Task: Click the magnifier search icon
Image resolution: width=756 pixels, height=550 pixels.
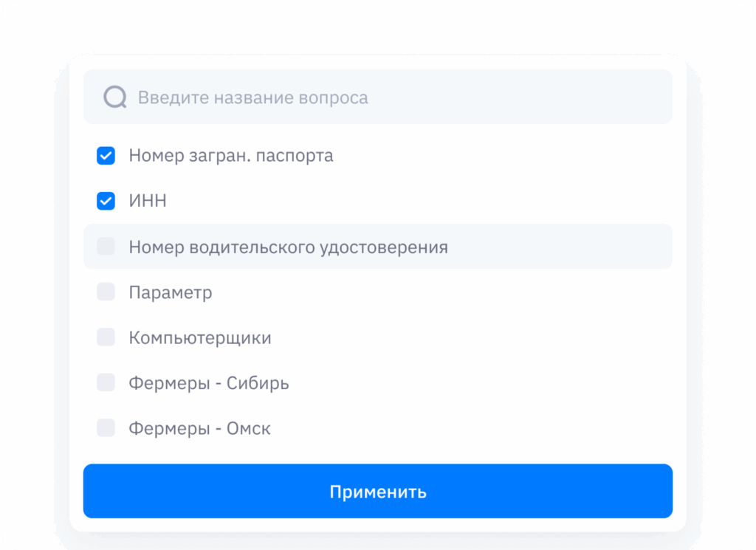Action: click(115, 97)
